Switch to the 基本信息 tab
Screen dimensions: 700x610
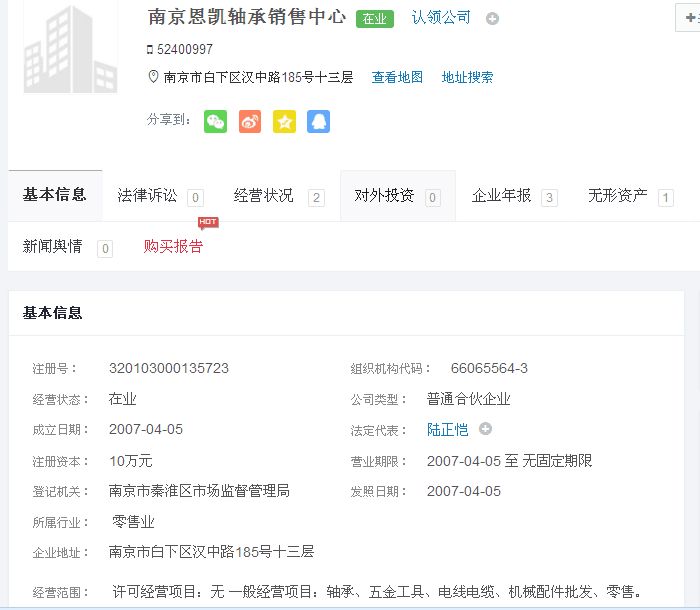pos(55,195)
